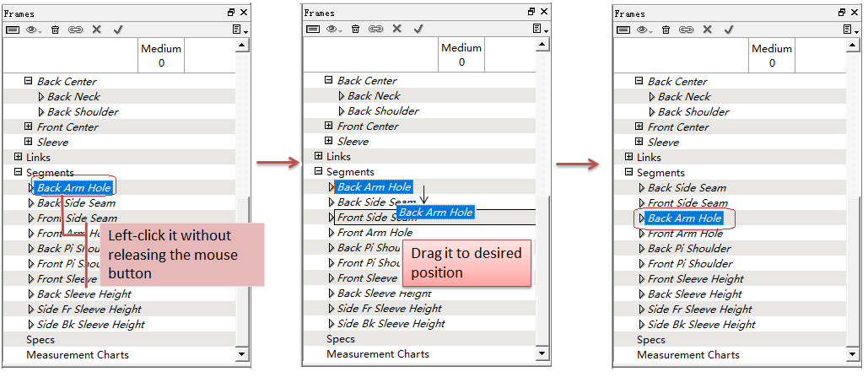The image size is (868, 377).
Task: Select Specs item in the right panel
Action: tap(651, 340)
